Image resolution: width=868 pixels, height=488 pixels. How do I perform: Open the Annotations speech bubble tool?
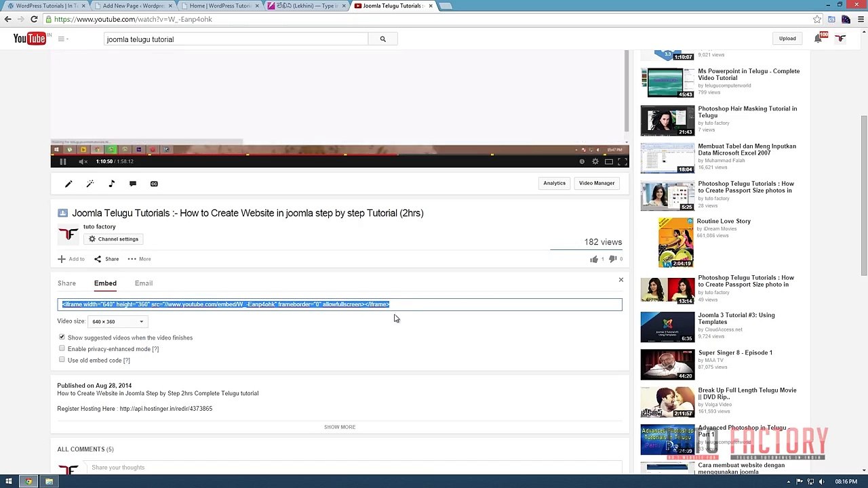[133, 184]
